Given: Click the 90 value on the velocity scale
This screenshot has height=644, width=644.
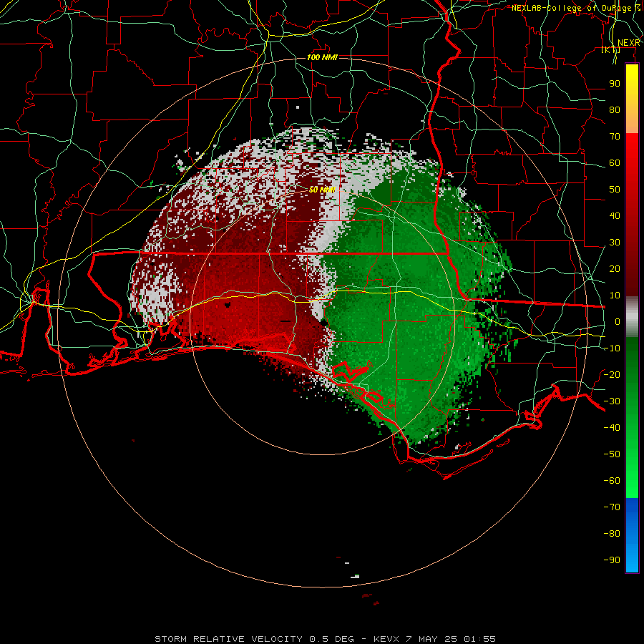Looking at the screenshot, I should tap(615, 84).
